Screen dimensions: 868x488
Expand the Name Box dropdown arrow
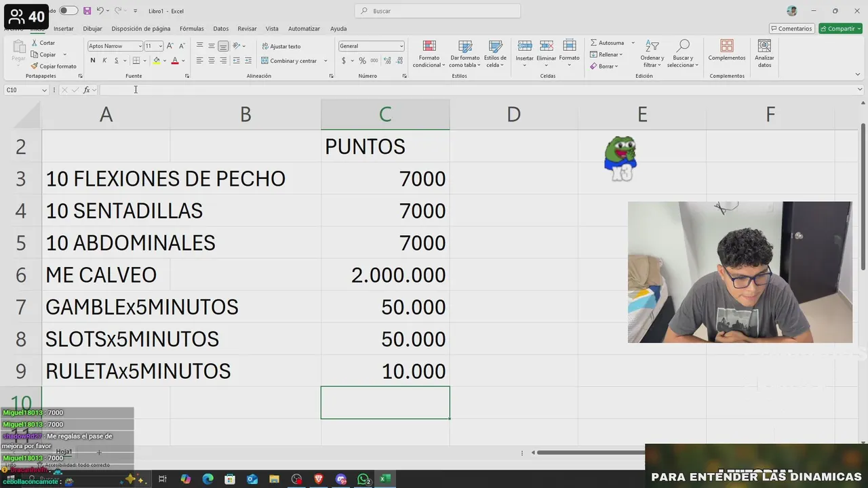tap(44, 90)
